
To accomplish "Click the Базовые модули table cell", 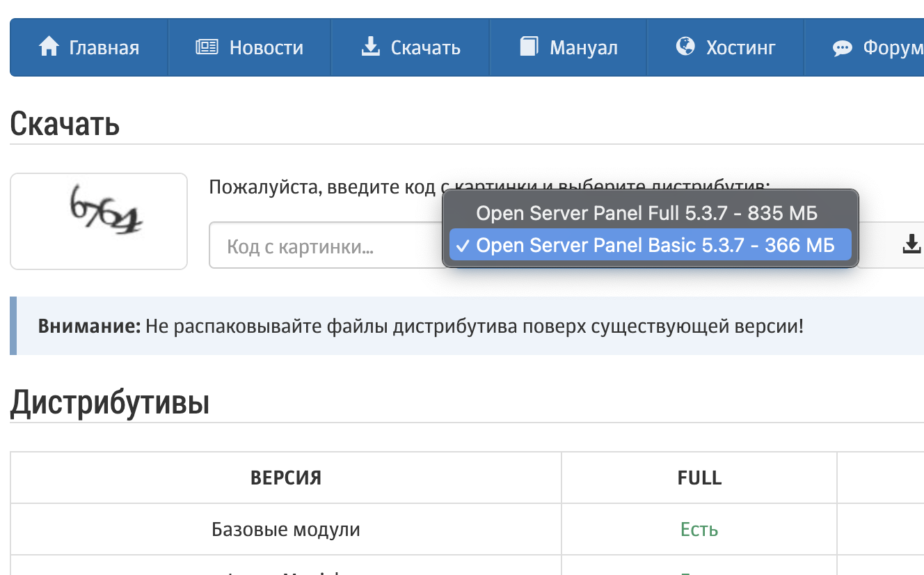I will [x=286, y=529].
